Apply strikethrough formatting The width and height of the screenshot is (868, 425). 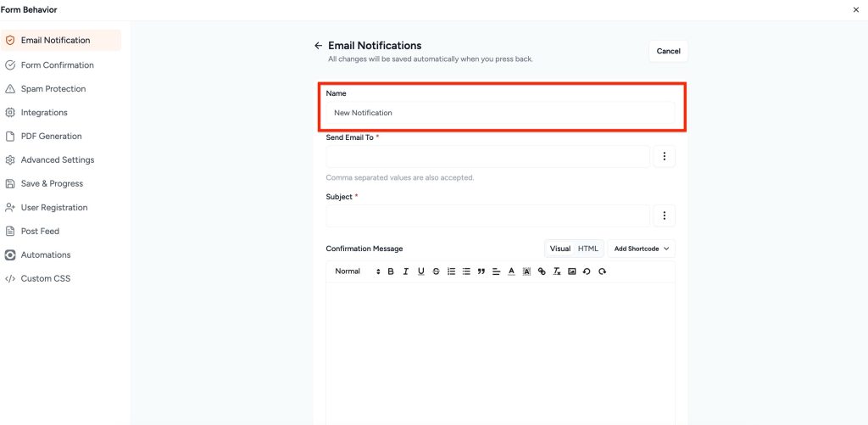coord(437,271)
